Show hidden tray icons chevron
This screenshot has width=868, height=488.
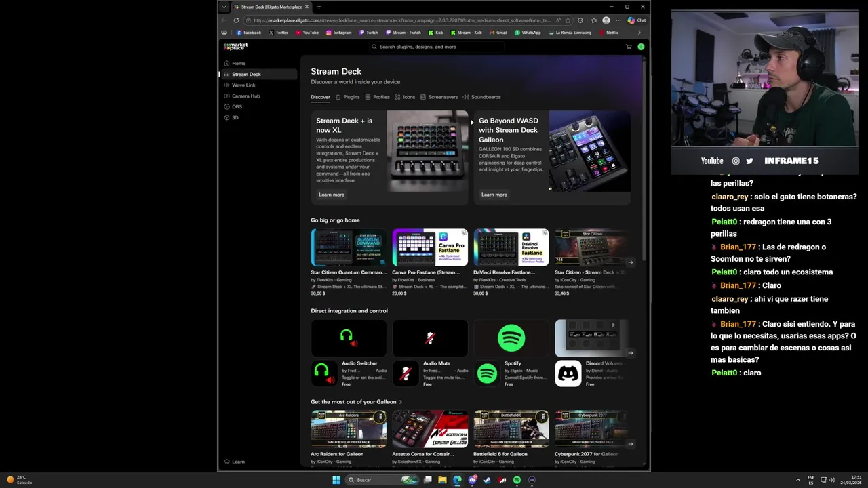(798, 480)
